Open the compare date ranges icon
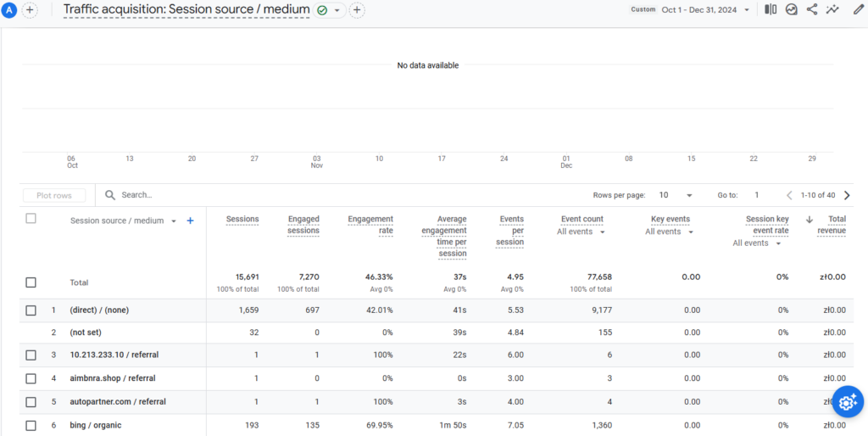Viewport: 868px width, 436px height. (x=770, y=10)
